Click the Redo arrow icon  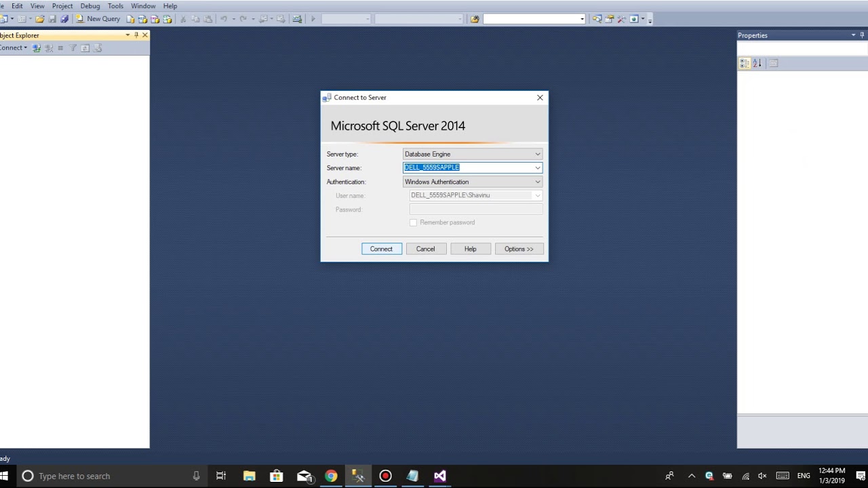point(243,19)
